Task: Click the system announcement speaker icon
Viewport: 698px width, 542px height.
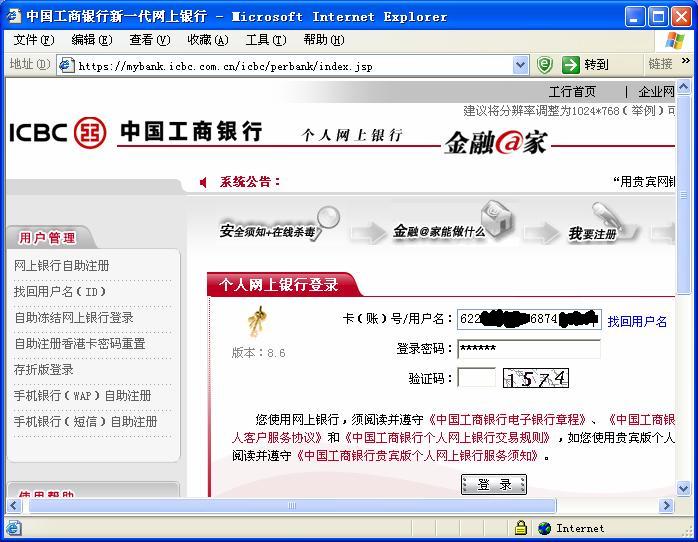Action: coord(203,182)
